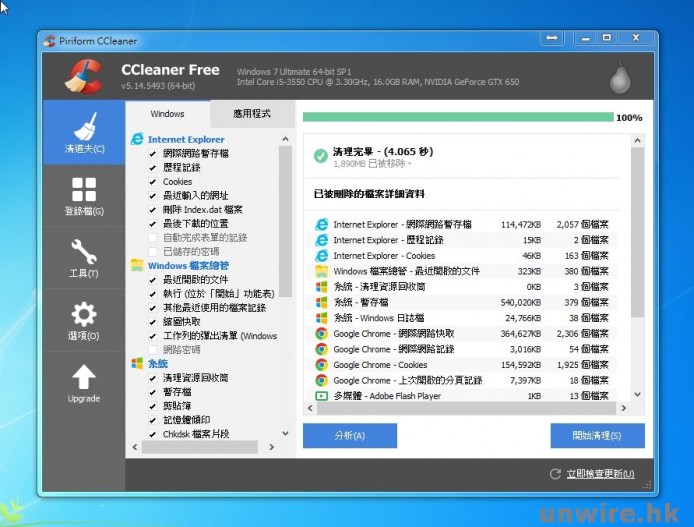Uncheck the Cookies checkbox under Internet Explorer
This screenshot has height=527, width=694.
tap(151, 182)
